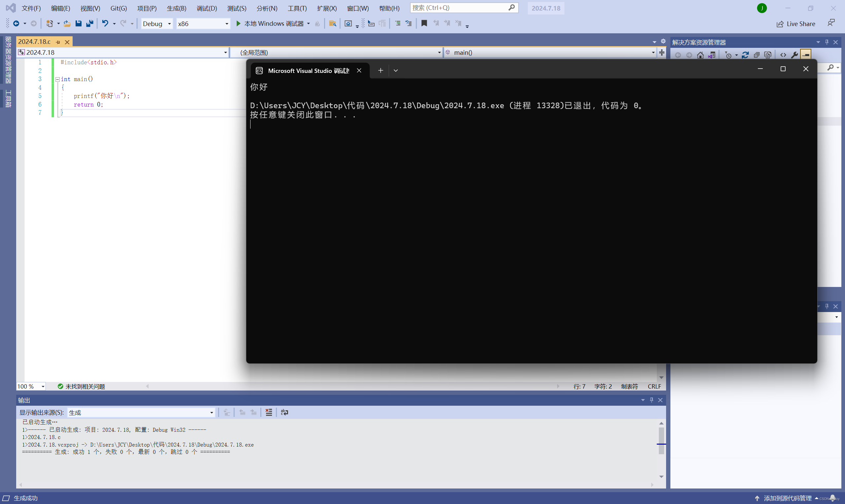Open the editor tab settings gear icon

[663, 42]
